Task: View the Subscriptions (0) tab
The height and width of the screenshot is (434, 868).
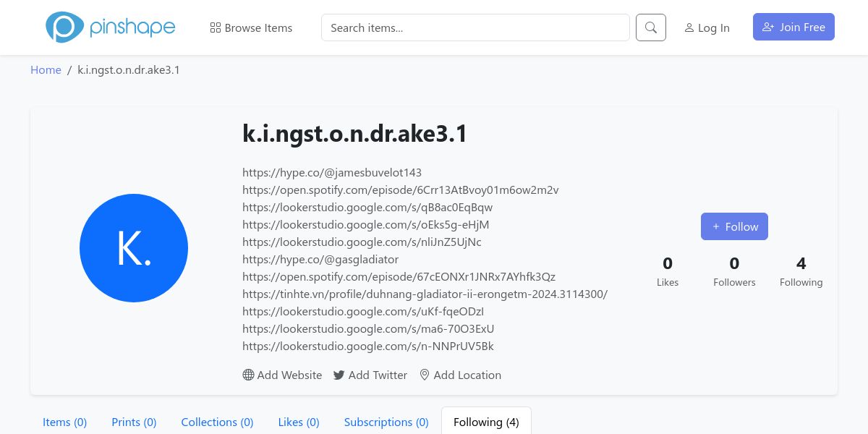Action: point(386,422)
